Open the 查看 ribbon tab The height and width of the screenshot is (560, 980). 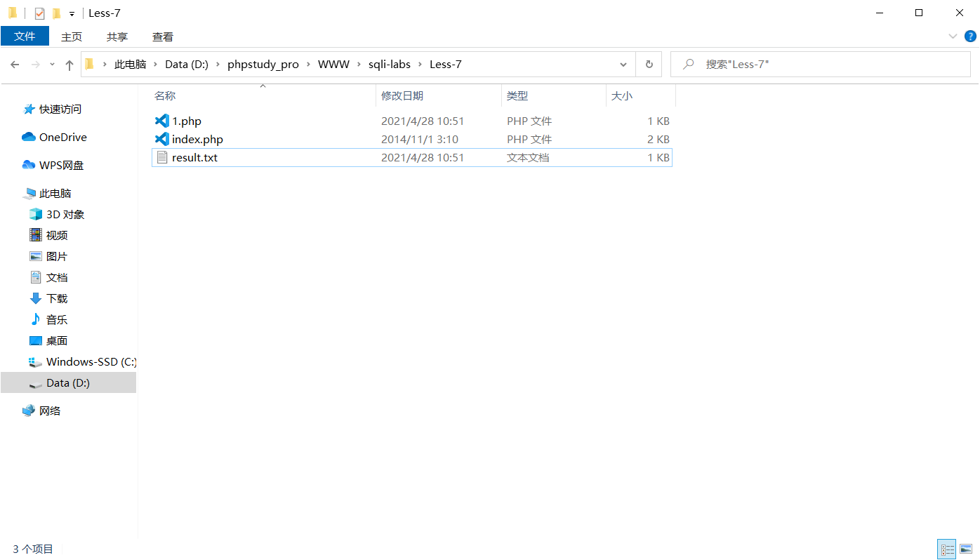point(163,36)
